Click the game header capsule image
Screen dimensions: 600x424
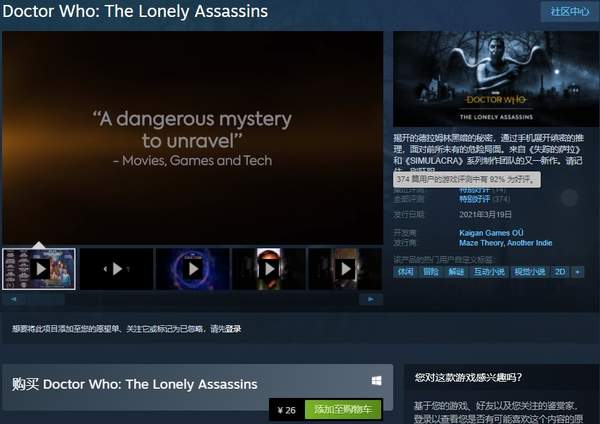pyautogui.click(x=496, y=79)
